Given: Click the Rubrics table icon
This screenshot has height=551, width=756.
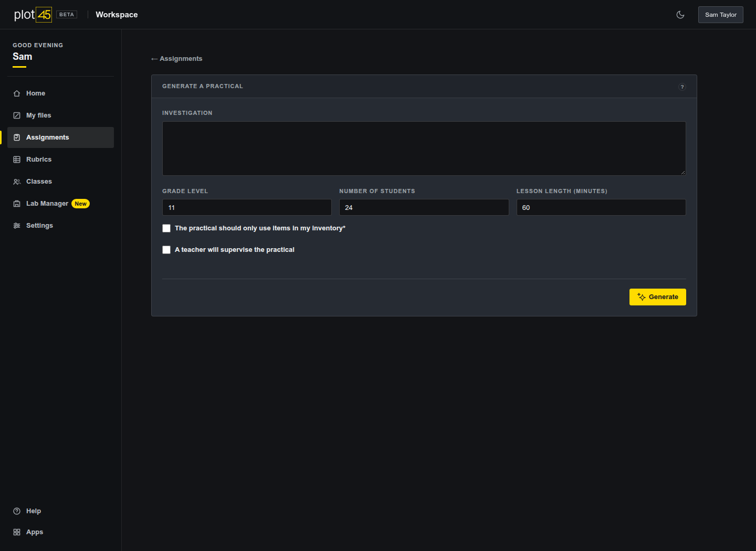Looking at the screenshot, I should click(17, 160).
